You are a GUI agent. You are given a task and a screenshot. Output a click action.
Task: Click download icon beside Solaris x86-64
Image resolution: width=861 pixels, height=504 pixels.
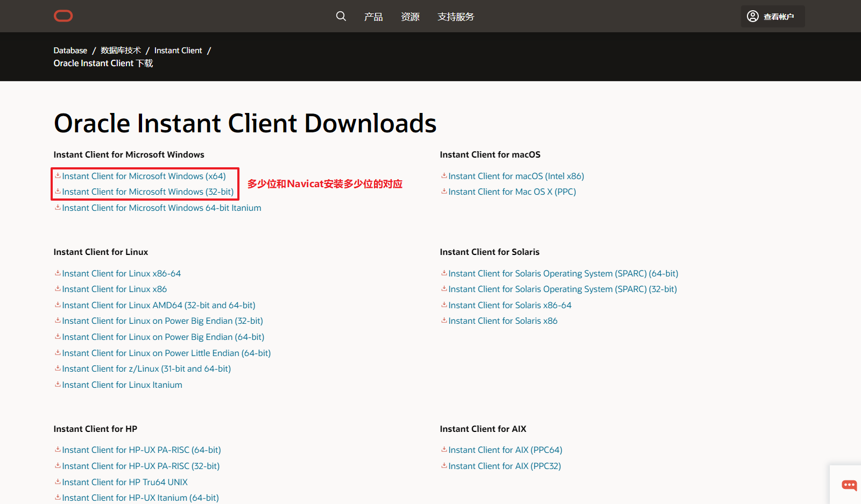pos(444,304)
